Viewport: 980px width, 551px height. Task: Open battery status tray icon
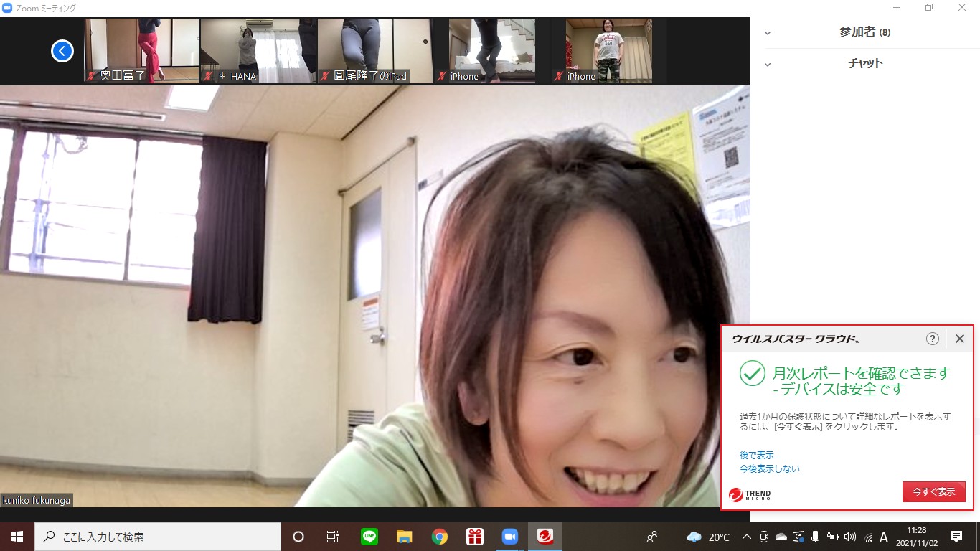pos(833,537)
